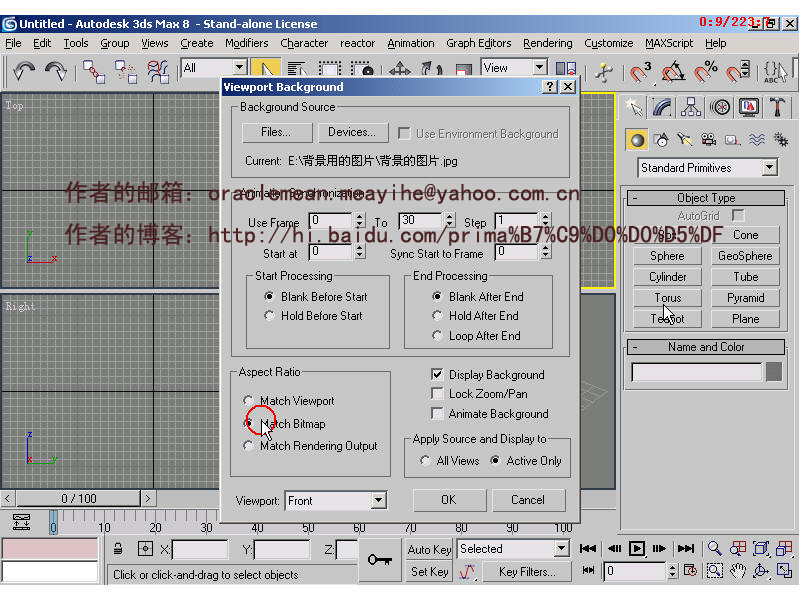Screen dimensions: 800x600
Task: Cancel the Viewport Background dialog
Action: pyautogui.click(x=528, y=500)
